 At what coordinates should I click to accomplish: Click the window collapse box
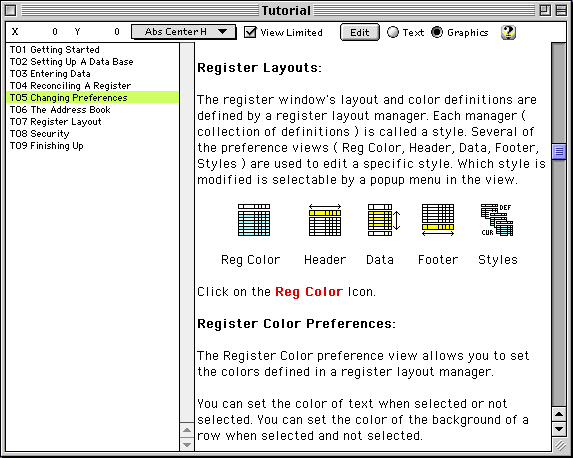561,10
